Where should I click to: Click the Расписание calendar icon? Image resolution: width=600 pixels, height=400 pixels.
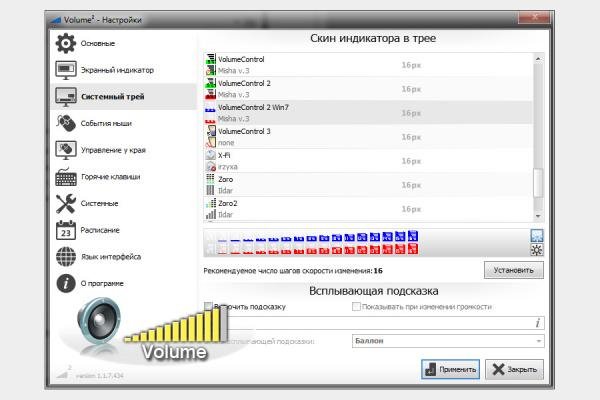[66, 230]
